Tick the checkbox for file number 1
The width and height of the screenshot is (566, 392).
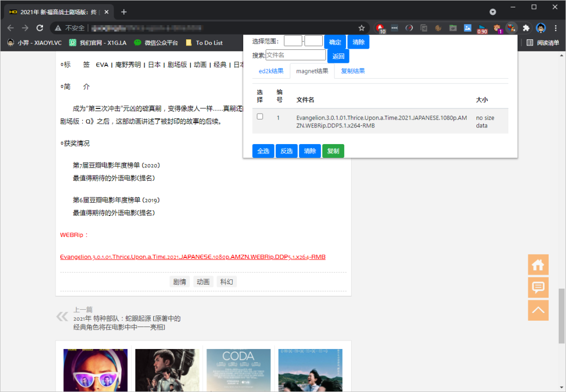coord(260,116)
